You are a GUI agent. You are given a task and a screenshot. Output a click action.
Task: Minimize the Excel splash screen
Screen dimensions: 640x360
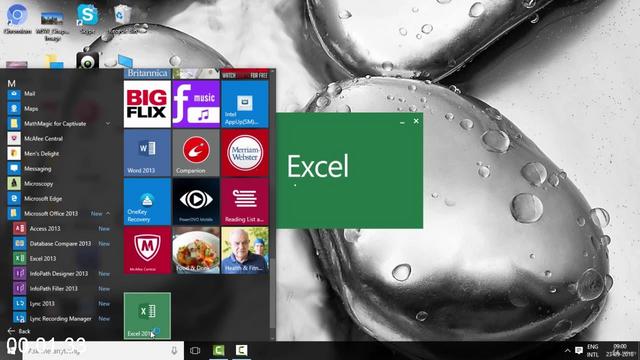tap(402, 122)
